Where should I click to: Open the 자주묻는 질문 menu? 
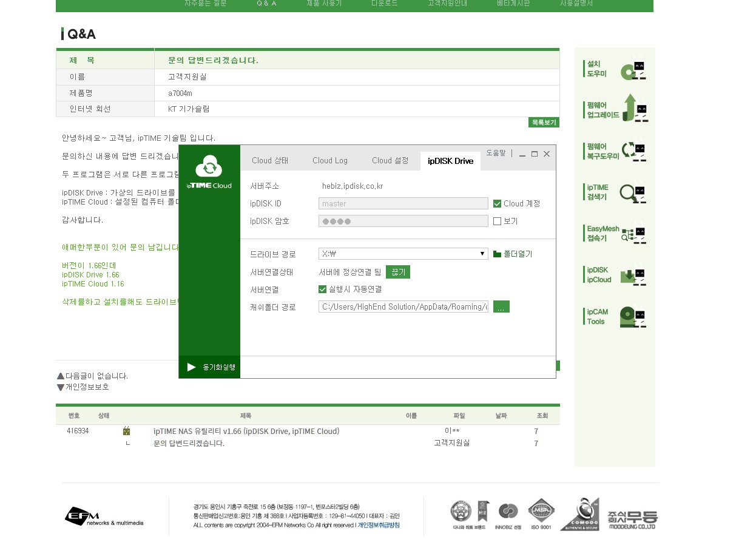206,4
